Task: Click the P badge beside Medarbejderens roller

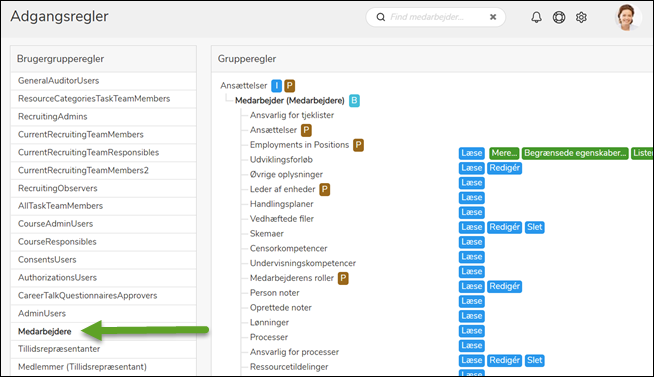Action: coord(343,278)
